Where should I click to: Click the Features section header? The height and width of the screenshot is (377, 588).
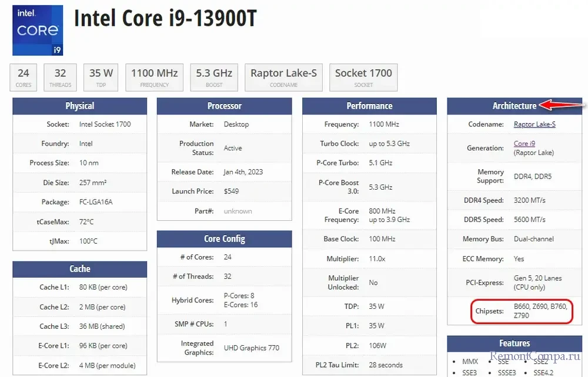[x=514, y=344]
